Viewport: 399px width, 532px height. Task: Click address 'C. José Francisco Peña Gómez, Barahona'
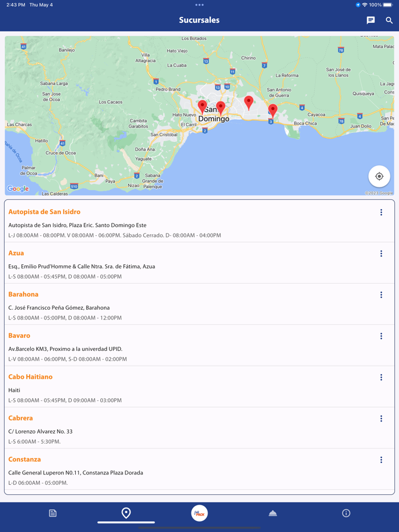pyautogui.click(x=59, y=308)
